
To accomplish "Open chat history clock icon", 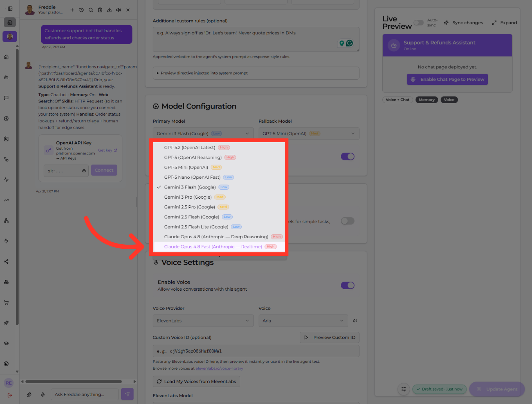I will (x=82, y=10).
